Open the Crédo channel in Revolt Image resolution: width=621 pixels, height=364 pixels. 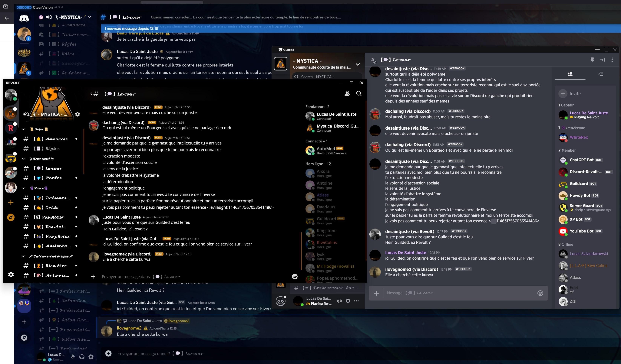51,207
